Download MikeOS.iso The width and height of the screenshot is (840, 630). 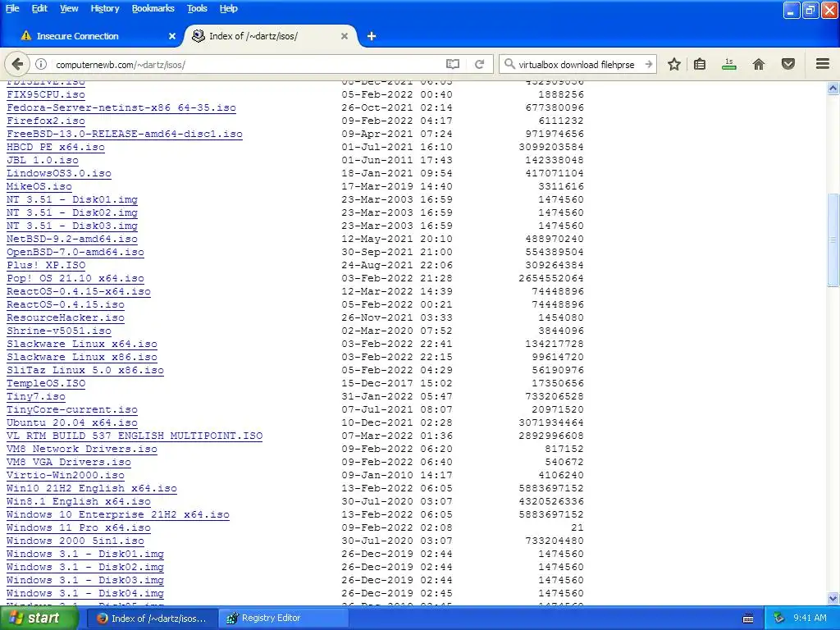39,186
